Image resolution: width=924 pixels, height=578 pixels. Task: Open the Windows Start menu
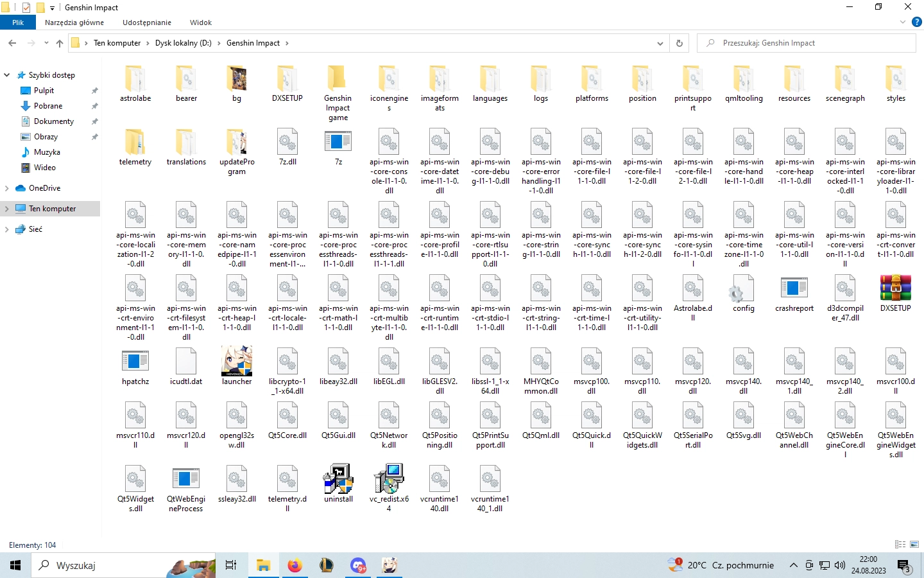point(15,565)
